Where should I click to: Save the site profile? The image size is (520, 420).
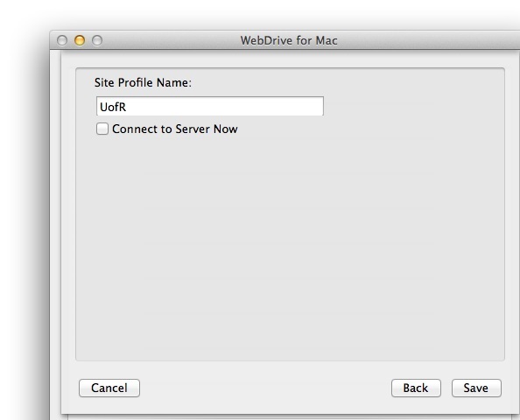click(x=476, y=388)
